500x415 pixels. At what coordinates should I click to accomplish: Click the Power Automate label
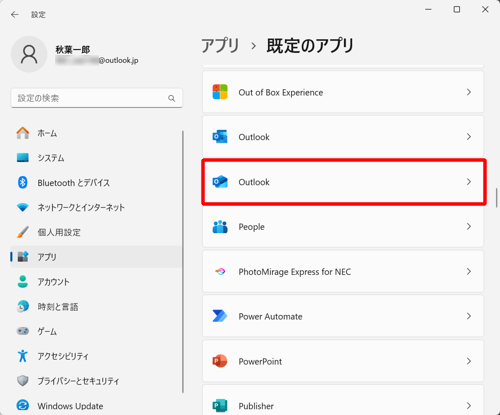pos(270,316)
